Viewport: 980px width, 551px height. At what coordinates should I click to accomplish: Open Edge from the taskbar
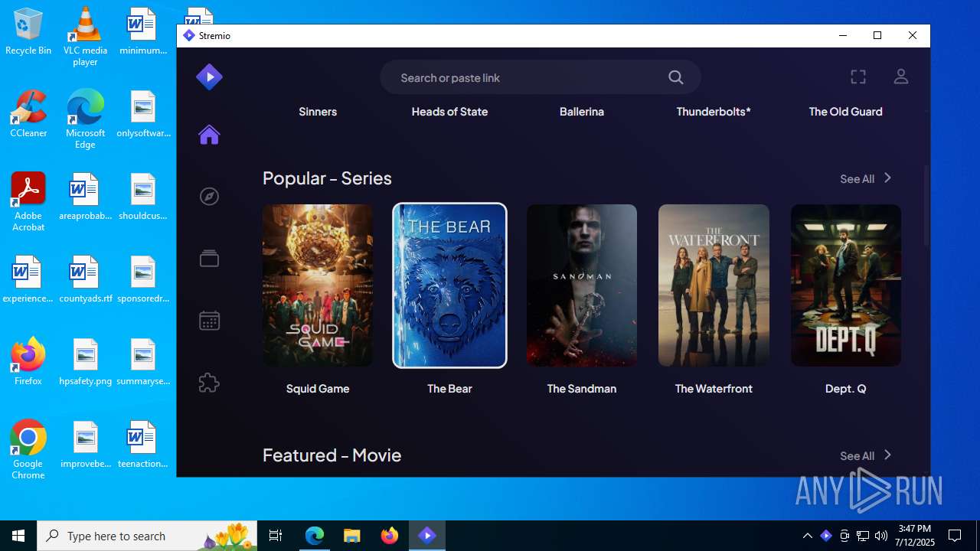point(315,536)
